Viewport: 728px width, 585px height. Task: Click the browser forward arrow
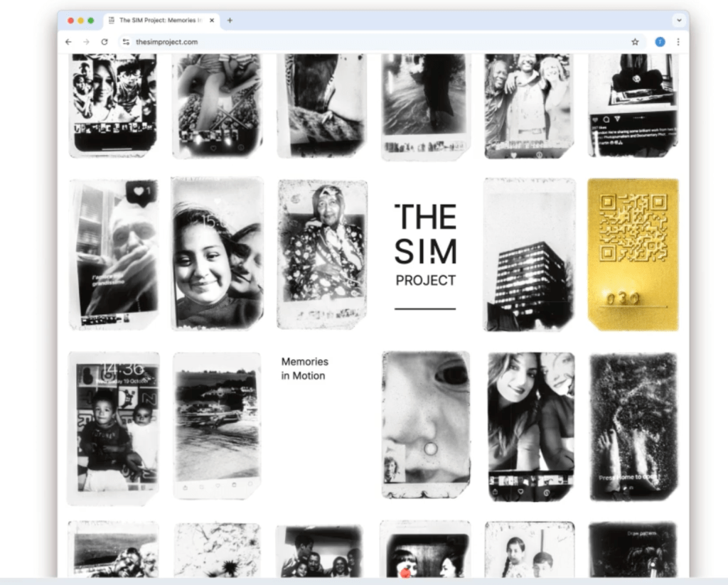coord(86,42)
